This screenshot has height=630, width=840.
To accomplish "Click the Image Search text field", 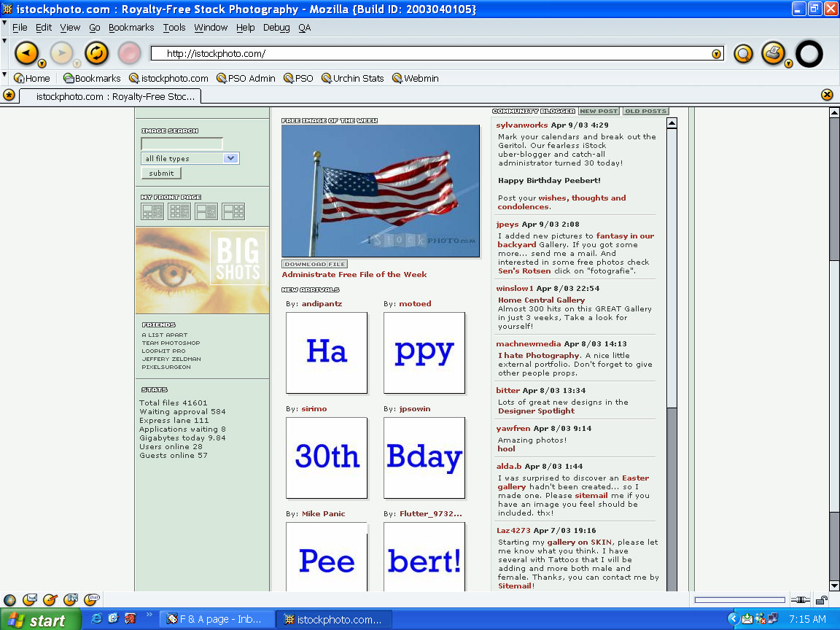I will [182, 144].
